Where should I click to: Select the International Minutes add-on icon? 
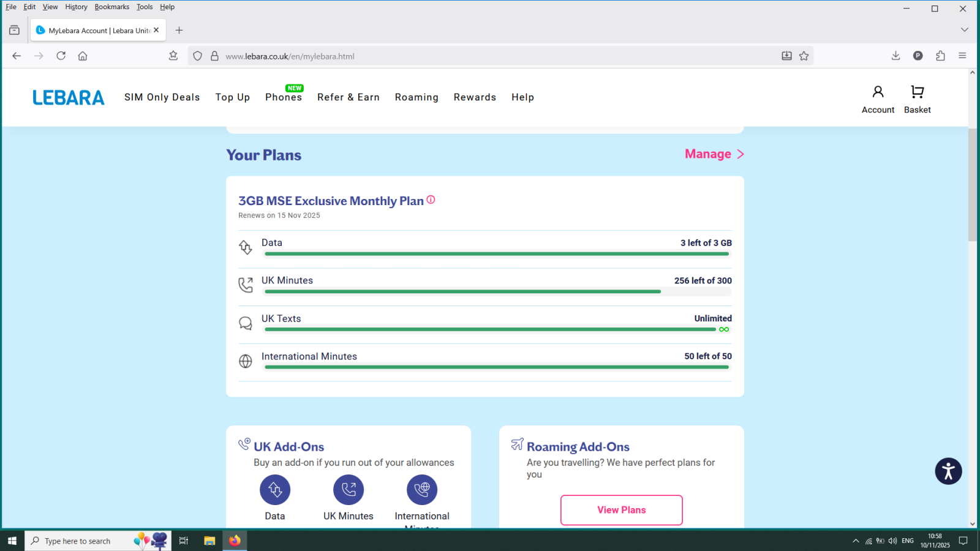pyautogui.click(x=422, y=490)
